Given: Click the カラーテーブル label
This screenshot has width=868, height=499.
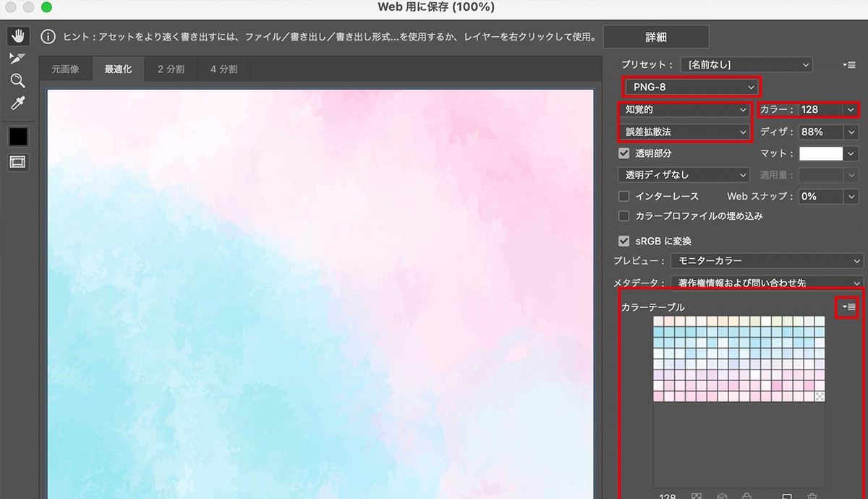Looking at the screenshot, I should click(652, 307).
